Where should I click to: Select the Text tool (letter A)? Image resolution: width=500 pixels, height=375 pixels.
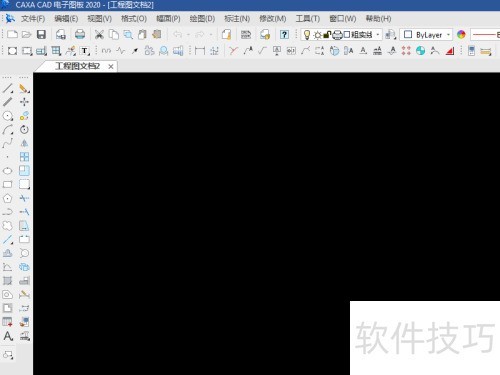click(8, 336)
